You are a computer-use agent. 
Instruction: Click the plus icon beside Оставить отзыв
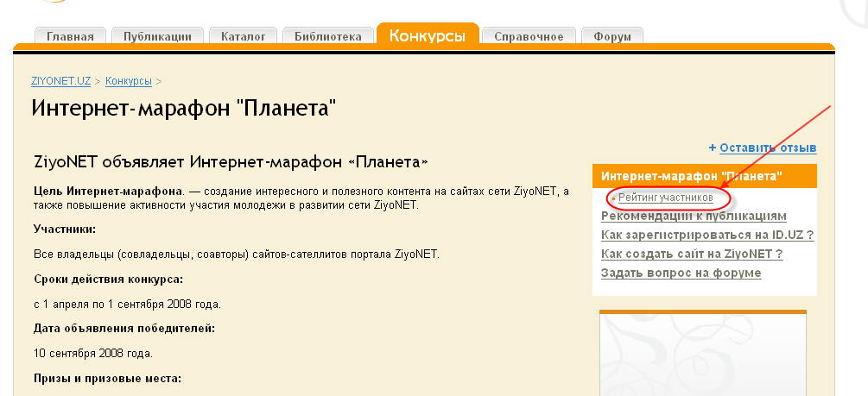(713, 148)
